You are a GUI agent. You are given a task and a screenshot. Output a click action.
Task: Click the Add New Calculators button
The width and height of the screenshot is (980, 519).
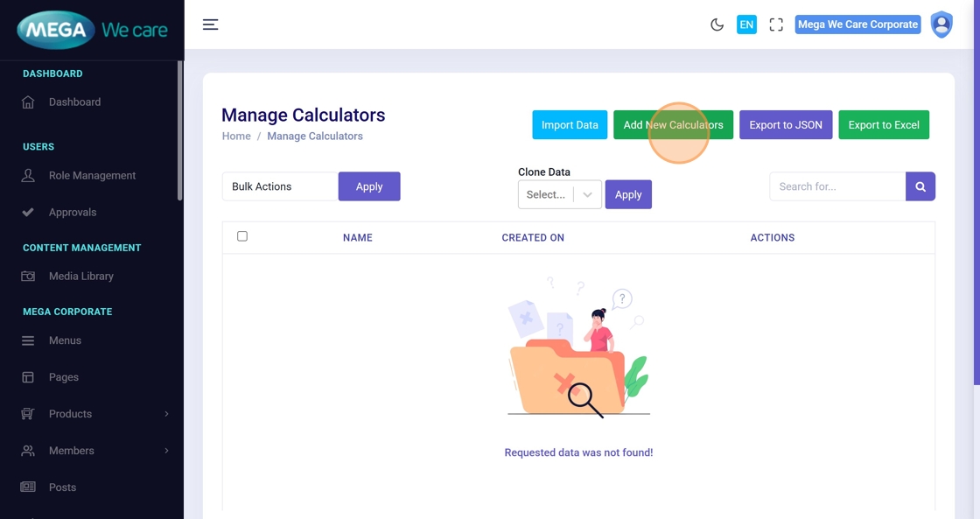(x=673, y=125)
